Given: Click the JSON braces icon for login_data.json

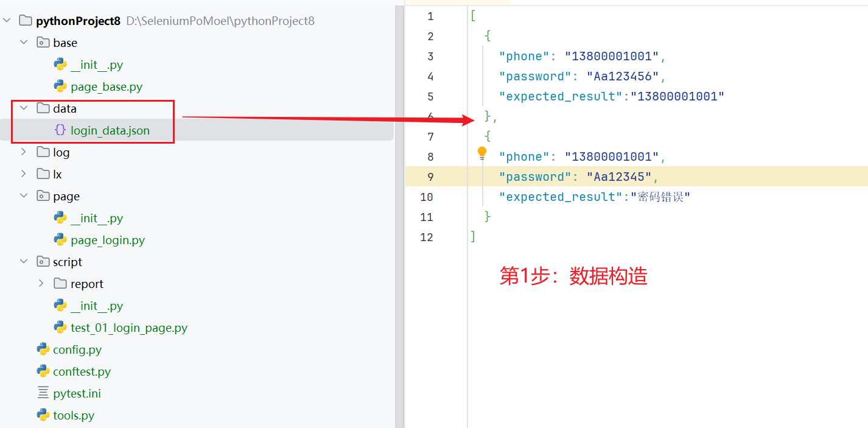Looking at the screenshot, I should [x=60, y=130].
